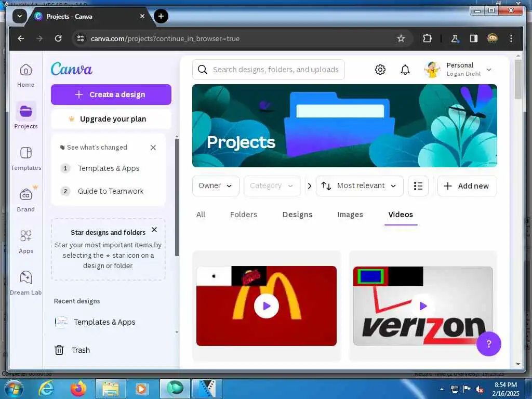
Task: Open Canva settings gear icon
Action: (380, 70)
